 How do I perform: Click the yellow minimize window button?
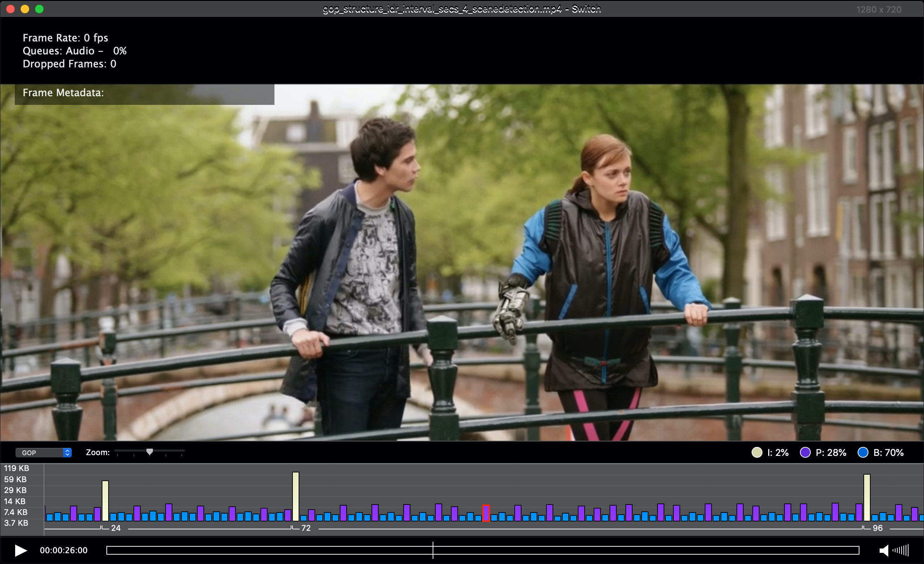(x=25, y=9)
